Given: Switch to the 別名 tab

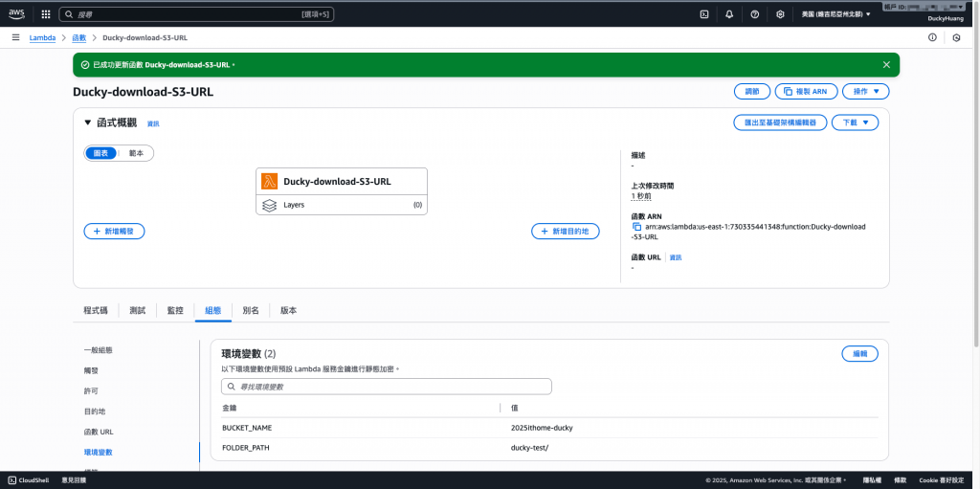Looking at the screenshot, I should click(x=251, y=310).
